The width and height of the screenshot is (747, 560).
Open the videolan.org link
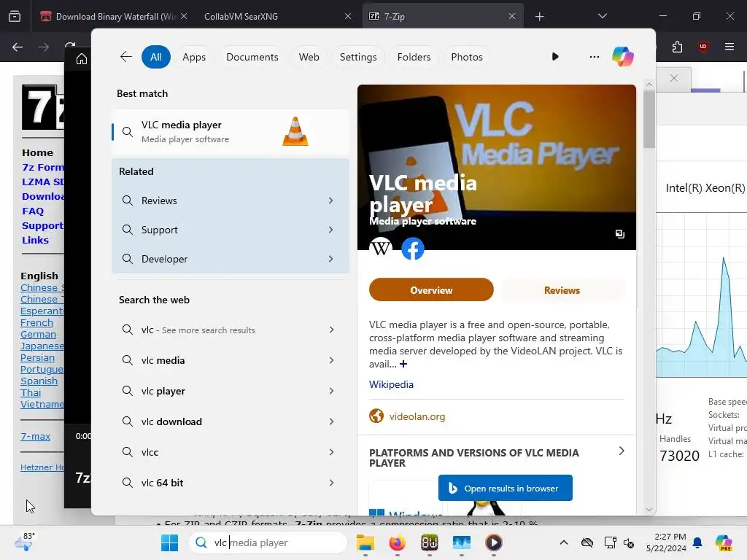click(417, 416)
